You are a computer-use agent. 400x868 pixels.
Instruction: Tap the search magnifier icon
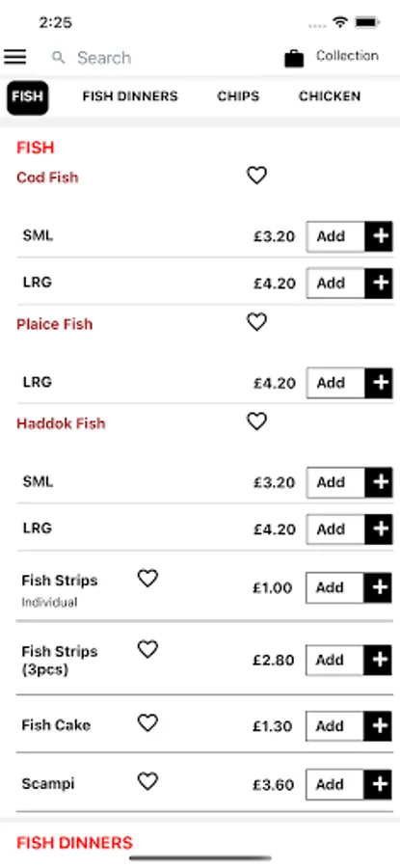click(59, 58)
